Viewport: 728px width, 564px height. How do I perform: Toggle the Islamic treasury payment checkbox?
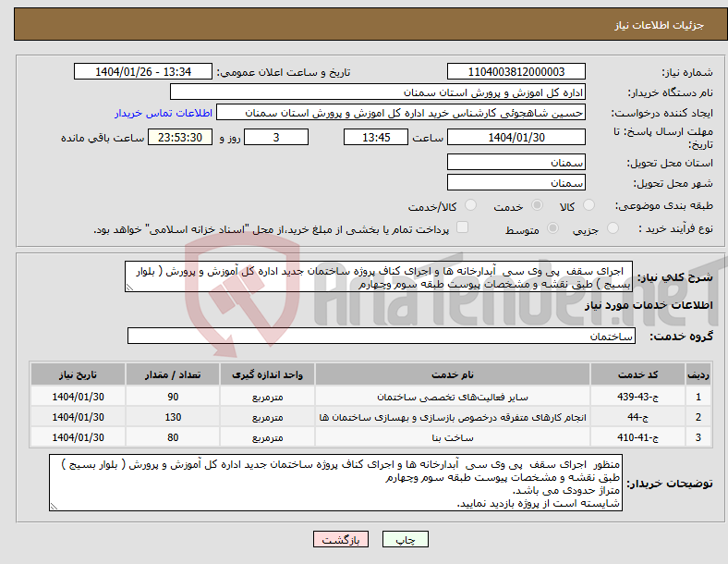point(463,227)
